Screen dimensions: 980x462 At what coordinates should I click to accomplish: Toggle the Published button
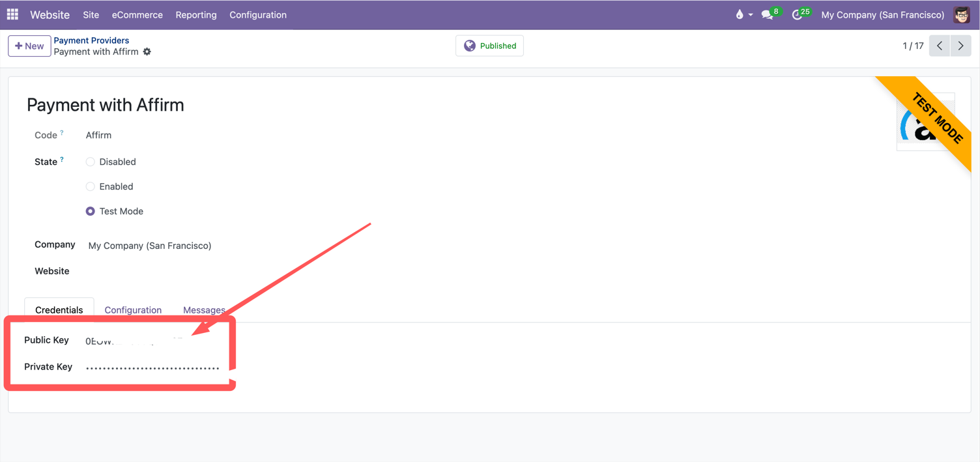click(489, 46)
